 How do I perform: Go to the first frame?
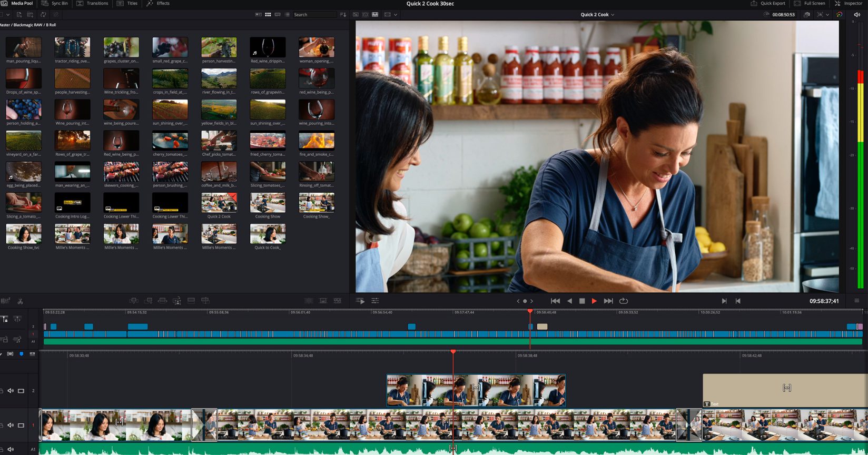[x=555, y=301]
